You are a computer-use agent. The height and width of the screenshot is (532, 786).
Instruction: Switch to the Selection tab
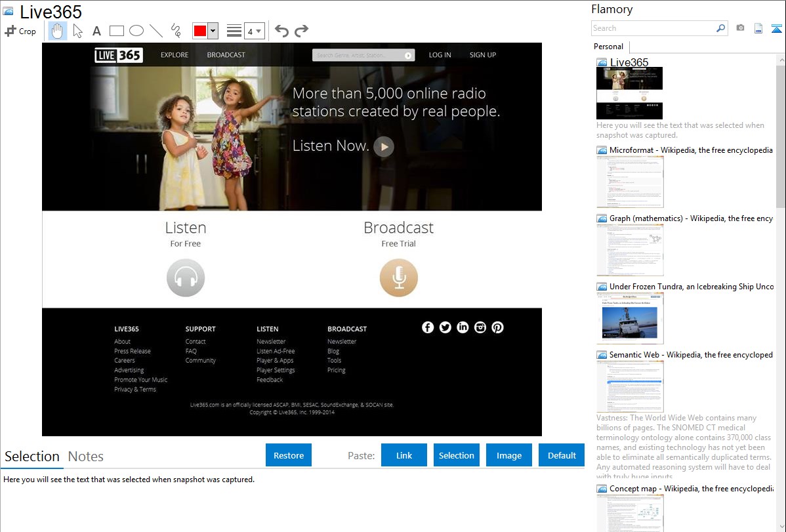coord(32,457)
